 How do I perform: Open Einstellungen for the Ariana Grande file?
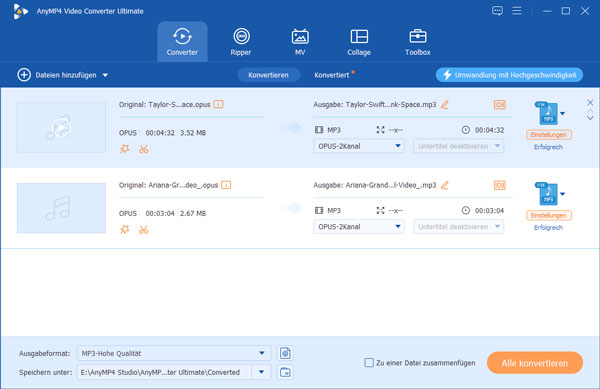(549, 215)
